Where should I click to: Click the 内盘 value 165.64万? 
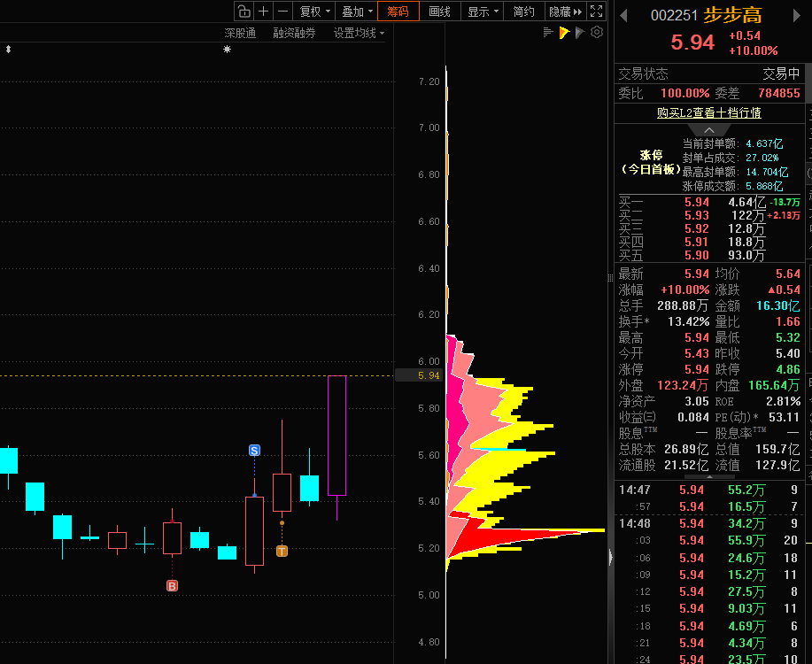tap(774, 385)
